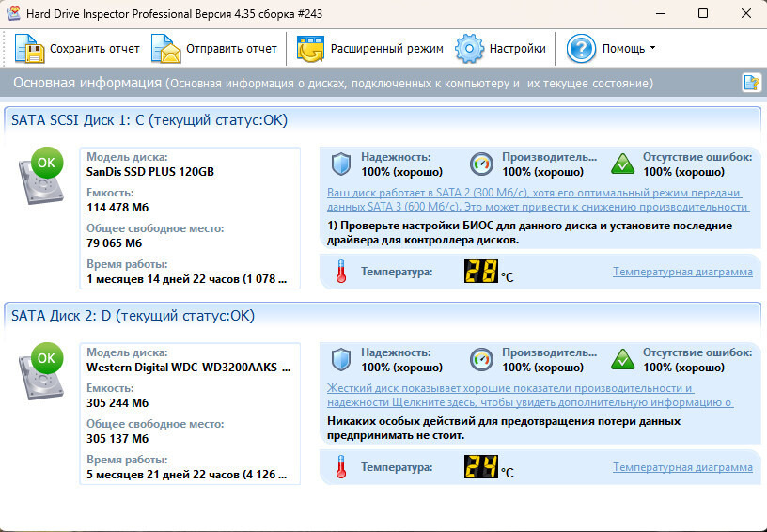Click Disk 1 reliability shield icon
The height and width of the screenshot is (532, 767).
340,164
